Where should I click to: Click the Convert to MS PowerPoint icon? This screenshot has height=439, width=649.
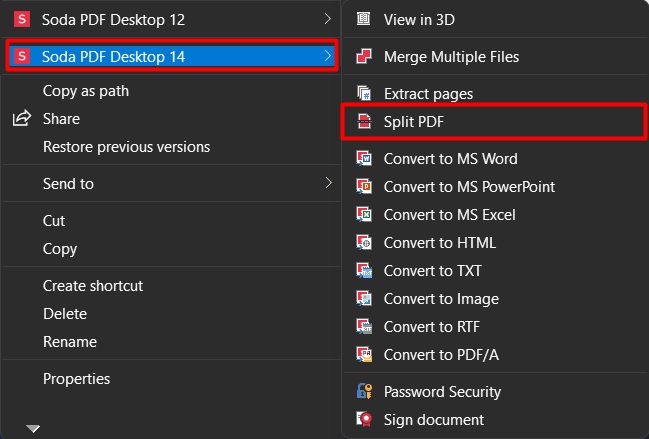point(364,187)
